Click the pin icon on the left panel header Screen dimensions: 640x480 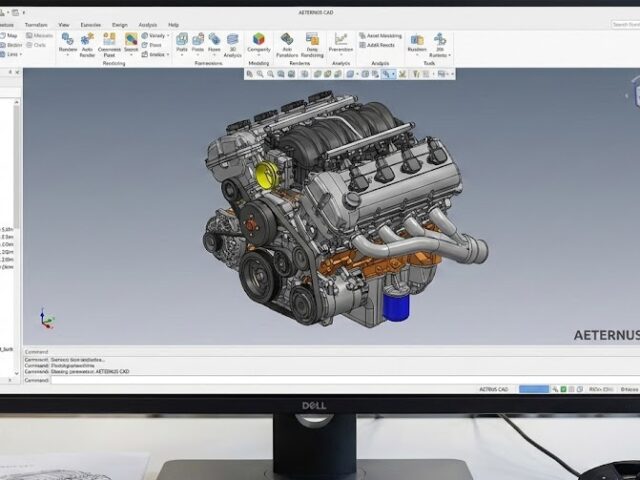[11, 72]
